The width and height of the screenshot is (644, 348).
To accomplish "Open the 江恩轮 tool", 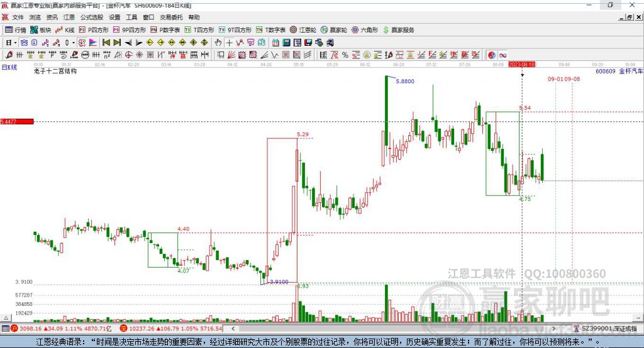I will (303, 30).
